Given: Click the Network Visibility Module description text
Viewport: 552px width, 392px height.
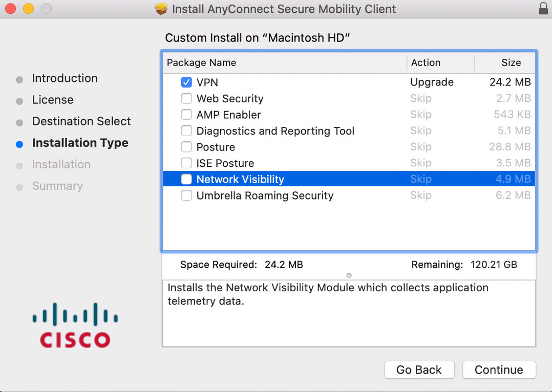Looking at the screenshot, I should point(328,294).
